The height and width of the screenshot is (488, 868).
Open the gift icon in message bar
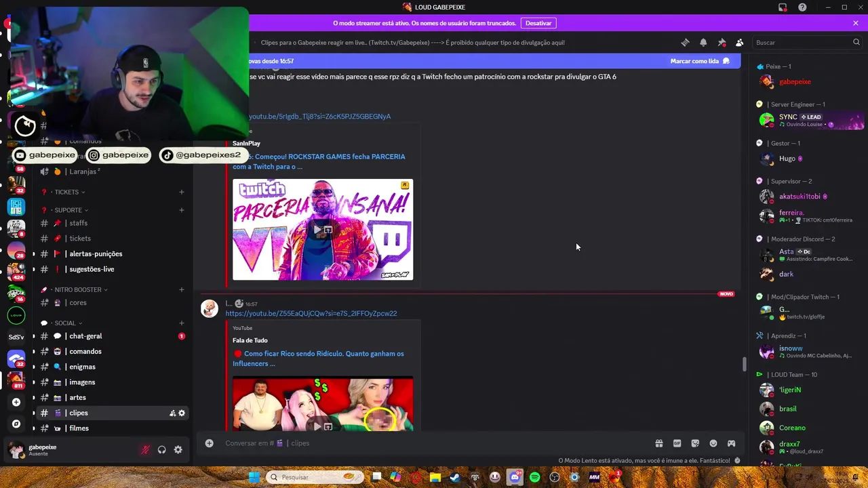658,443
